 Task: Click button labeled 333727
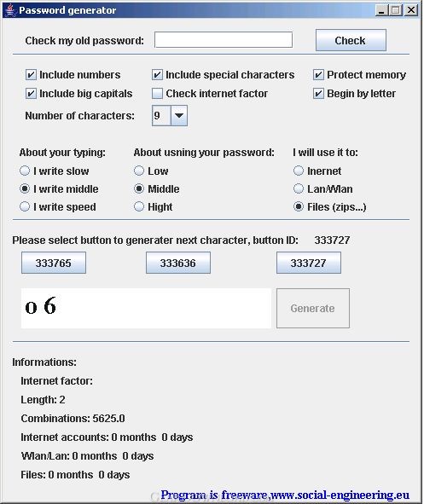[x=309, y=263]
